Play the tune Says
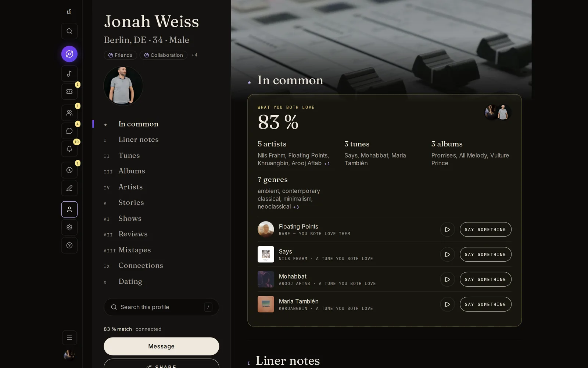Image resolution: width=588 pixels, height=368 pixels. point(447,255)
